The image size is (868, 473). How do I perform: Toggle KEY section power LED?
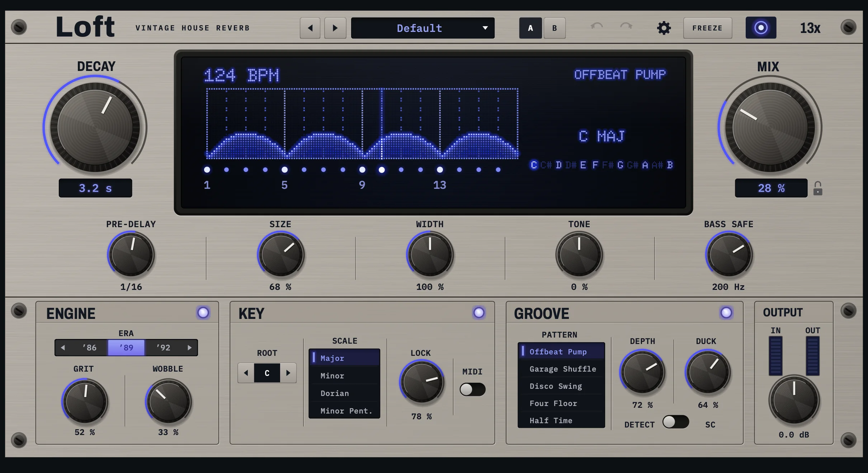(x=479, y=313)
